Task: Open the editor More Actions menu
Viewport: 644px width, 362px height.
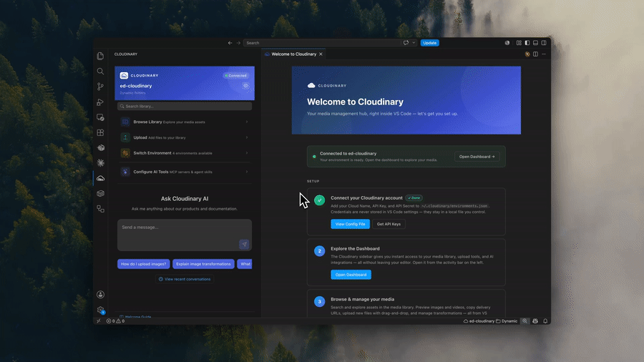Action: coord(544,54)
